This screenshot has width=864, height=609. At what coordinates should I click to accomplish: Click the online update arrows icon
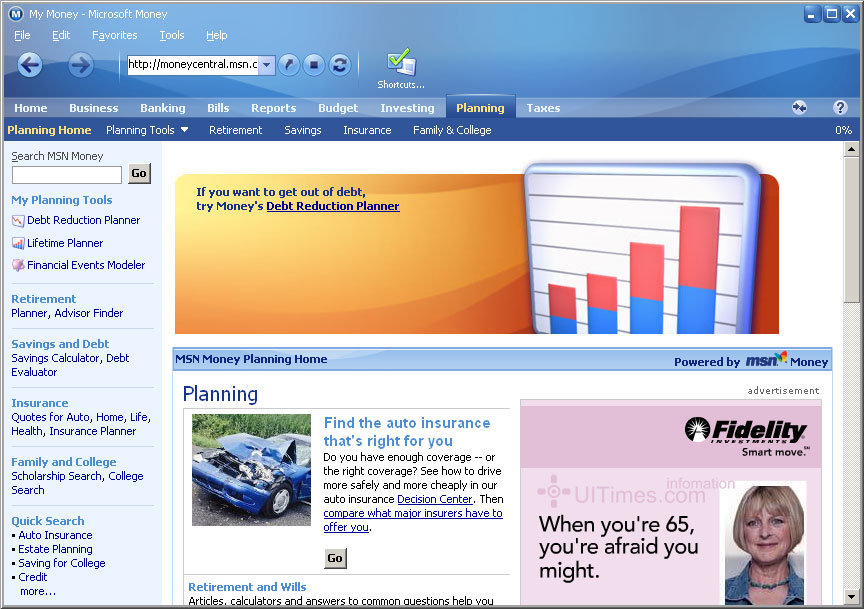tap(799, 107)
